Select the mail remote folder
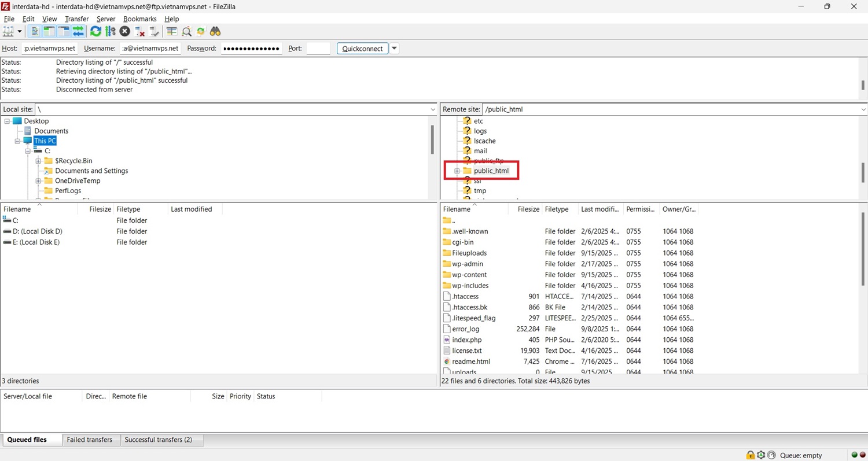This screenshot has height=461, width=868. [480, 151]
